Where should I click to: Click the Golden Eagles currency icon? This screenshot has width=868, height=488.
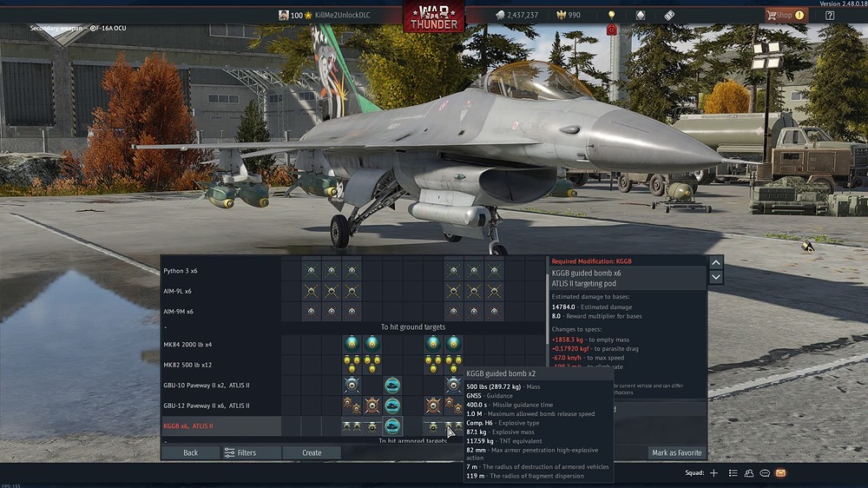561,15
